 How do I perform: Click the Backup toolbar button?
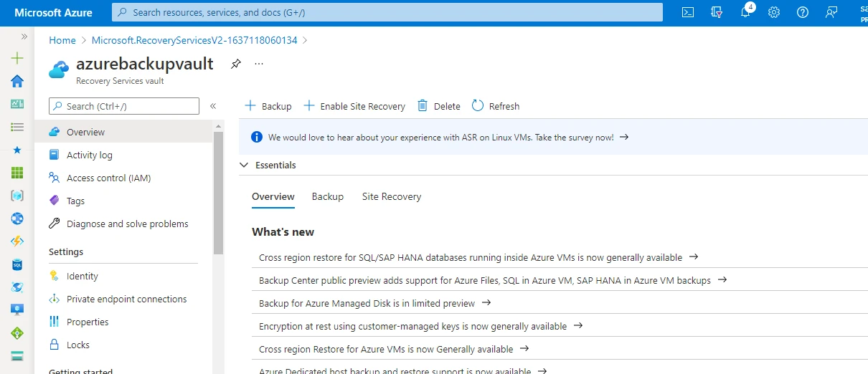(268, 106)
